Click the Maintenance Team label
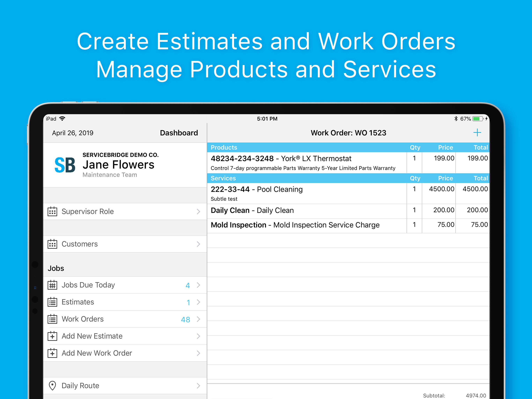The image size is (532, 399). point(110,175)
